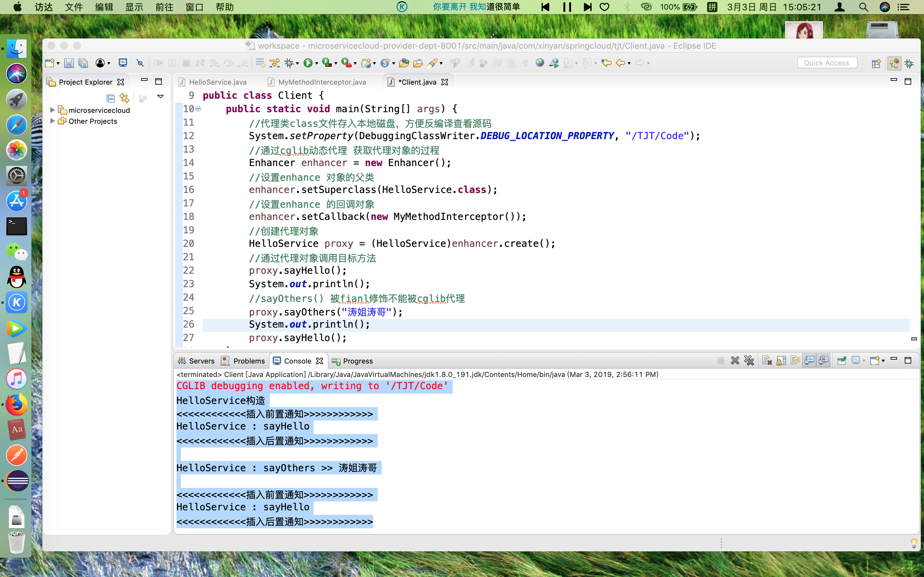The width and height of the screenshot is (924, 577).
Task: Click the green Run button
Action: point(308,63)
